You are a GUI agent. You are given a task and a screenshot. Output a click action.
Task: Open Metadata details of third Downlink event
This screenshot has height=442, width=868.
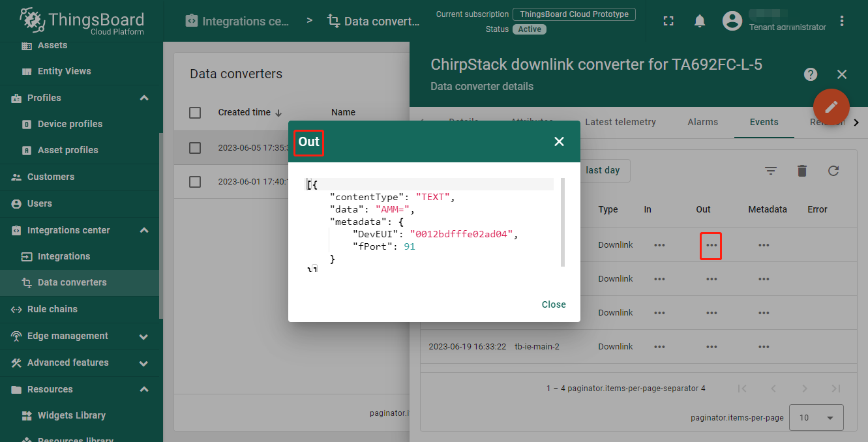click(764, 313)
